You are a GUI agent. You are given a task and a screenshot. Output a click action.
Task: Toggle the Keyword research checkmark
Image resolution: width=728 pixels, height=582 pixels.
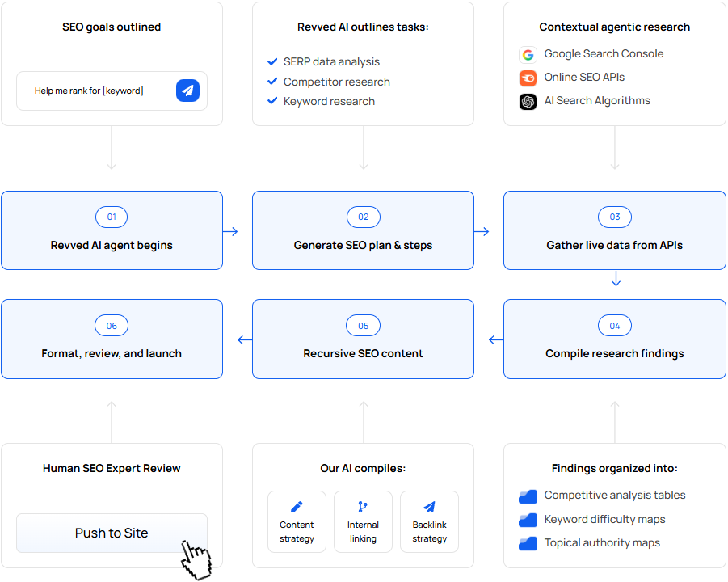272,101
